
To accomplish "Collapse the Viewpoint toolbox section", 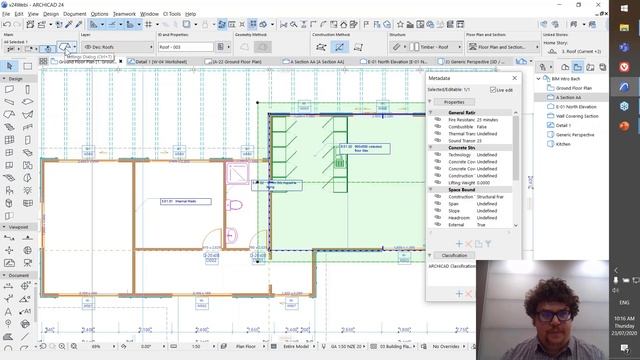I will [4, 227].
